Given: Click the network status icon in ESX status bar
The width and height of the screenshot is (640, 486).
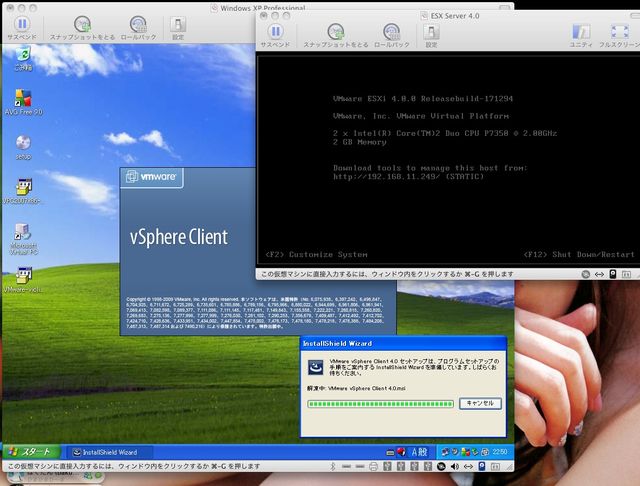Looking at the screenshot, I should (x=599, y=274).
